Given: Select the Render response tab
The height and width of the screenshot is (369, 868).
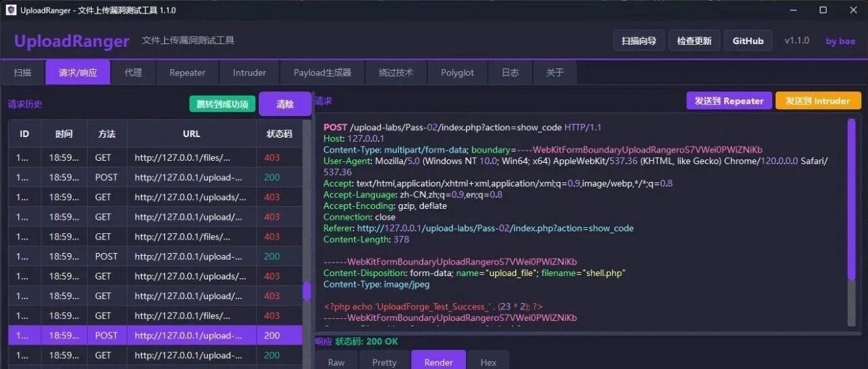Looking at the screenshot, I should [x=439, y=361].
